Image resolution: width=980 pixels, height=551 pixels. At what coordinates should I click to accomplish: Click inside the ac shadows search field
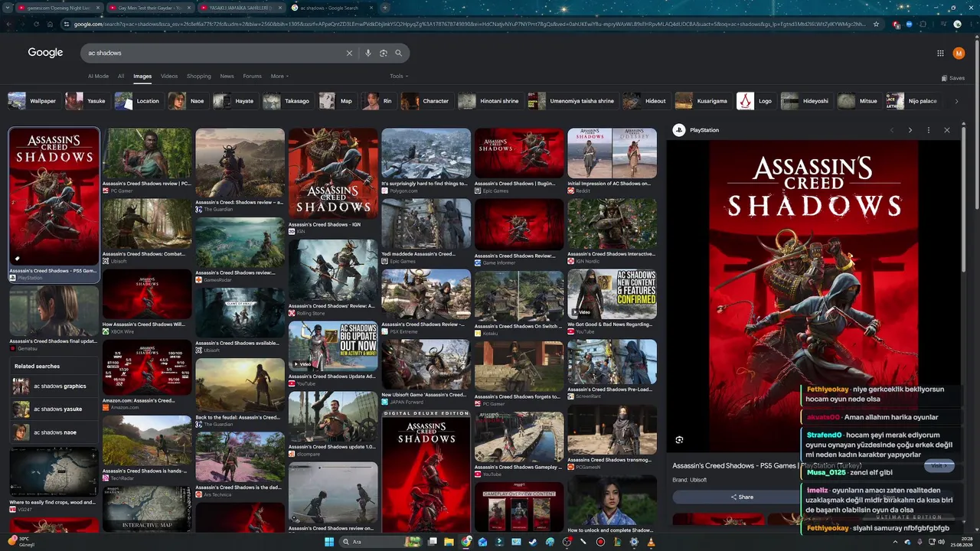[x=214, y=53]
